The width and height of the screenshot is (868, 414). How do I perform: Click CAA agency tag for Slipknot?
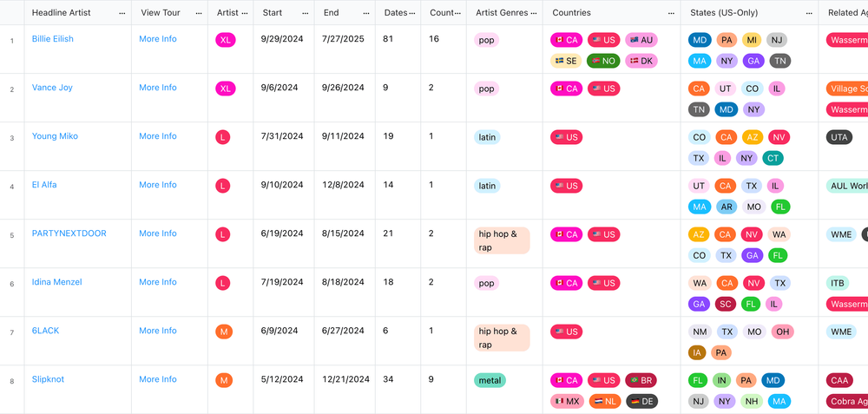click(839, 381)
